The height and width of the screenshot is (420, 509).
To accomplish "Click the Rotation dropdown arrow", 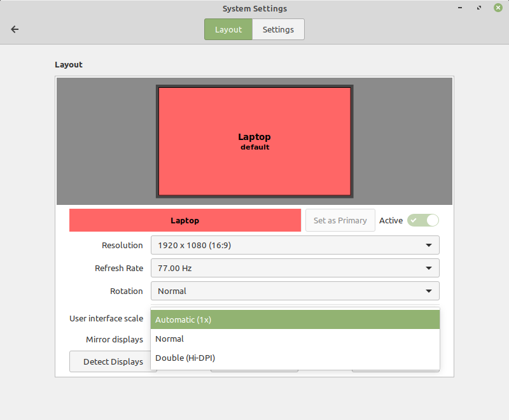I will pos(429,291).
